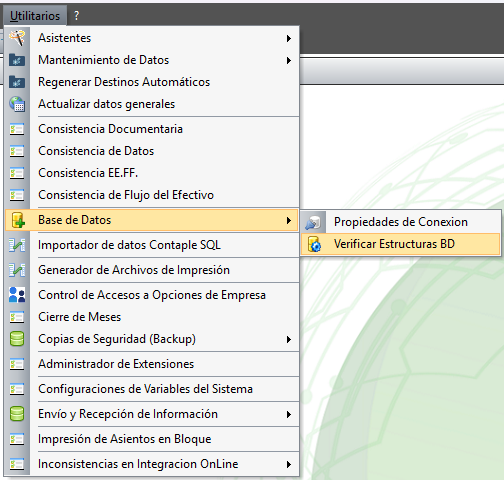Click the Base de Datos database icon

click(18, 220)
